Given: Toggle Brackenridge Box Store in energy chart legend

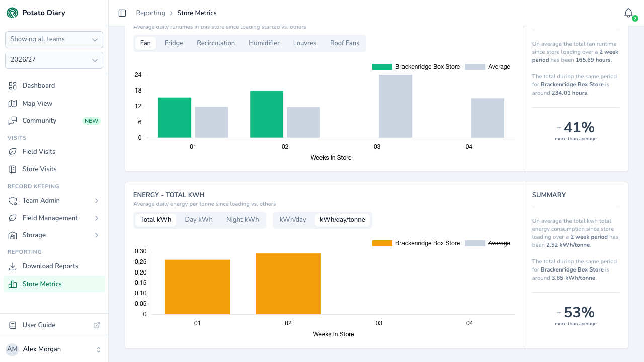Looking at the screenshot, I should 416,243.
